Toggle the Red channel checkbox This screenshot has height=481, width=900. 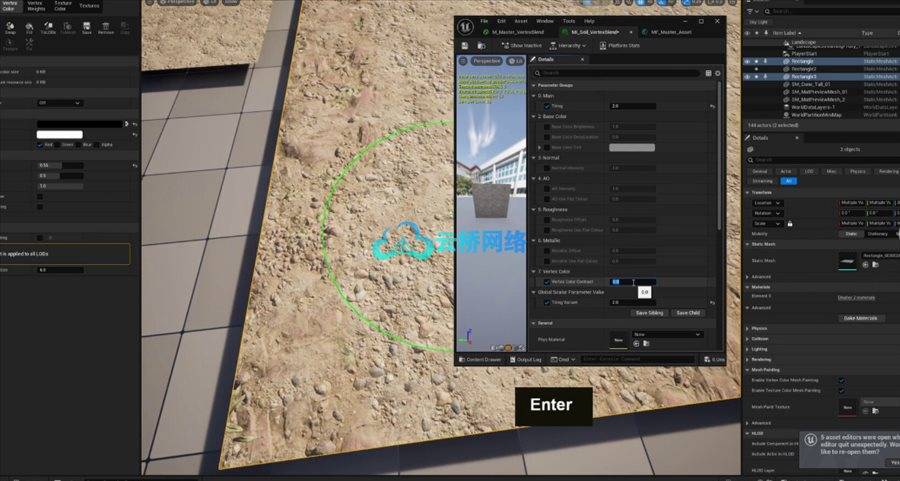pos(39,144)
